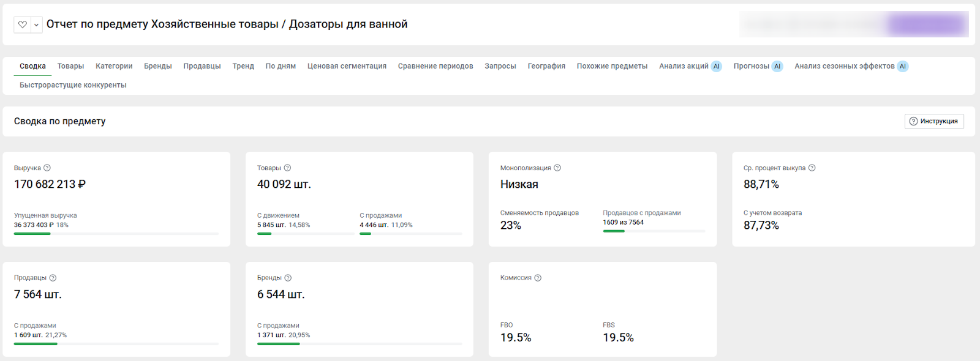The width and height of the screenshot is (980, 361).
Task: Click the Комиссия help icon
Action: pyautogui.click(x=538, y=278)
